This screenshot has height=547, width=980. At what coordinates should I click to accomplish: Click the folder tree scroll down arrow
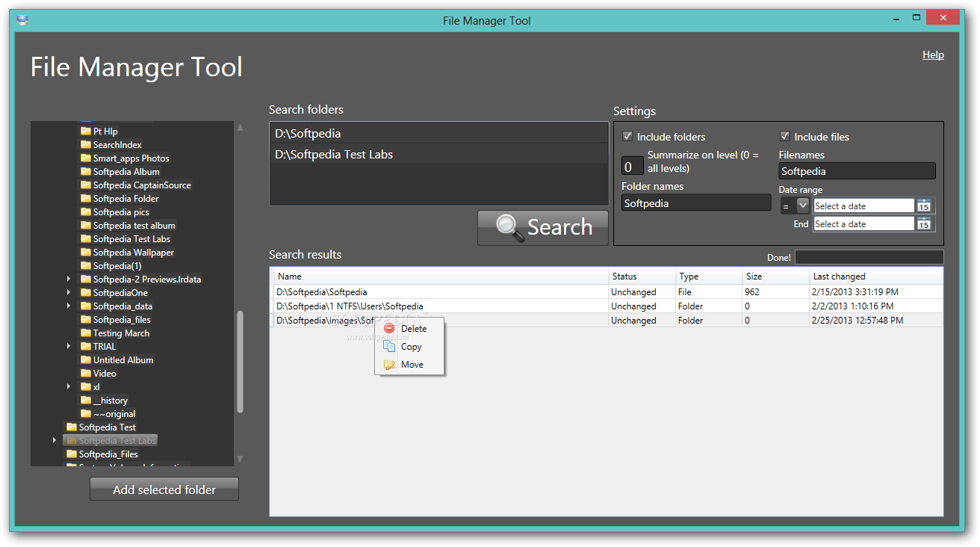tap(240, 459)
